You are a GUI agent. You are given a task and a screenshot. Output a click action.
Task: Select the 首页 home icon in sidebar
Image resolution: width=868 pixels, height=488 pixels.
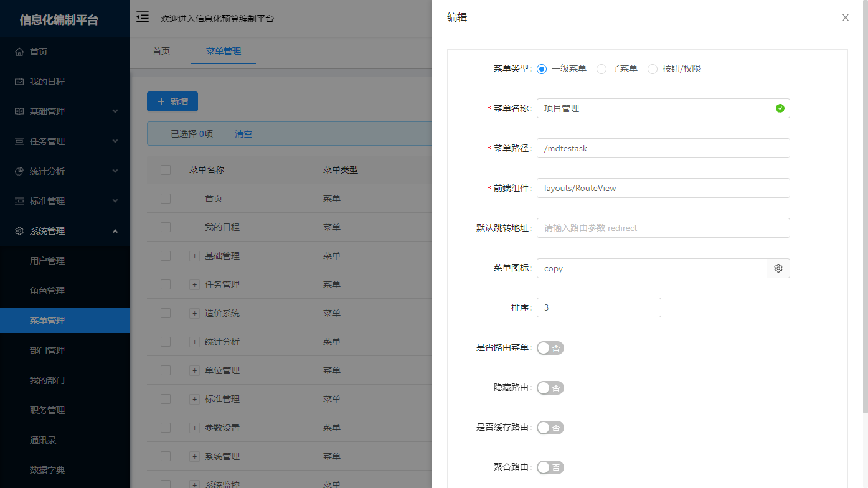point(19,51)
